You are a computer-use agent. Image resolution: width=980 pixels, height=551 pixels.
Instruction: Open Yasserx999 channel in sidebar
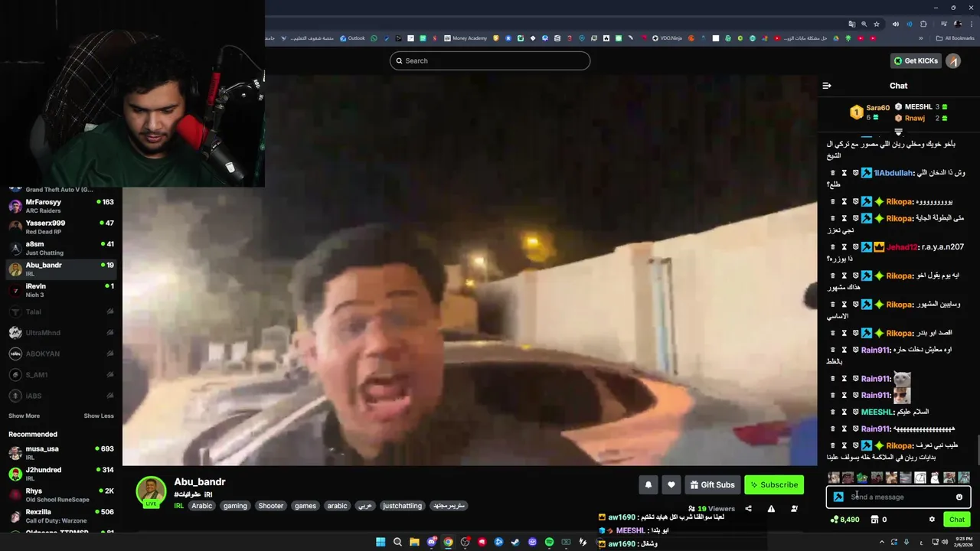(61, 227)
